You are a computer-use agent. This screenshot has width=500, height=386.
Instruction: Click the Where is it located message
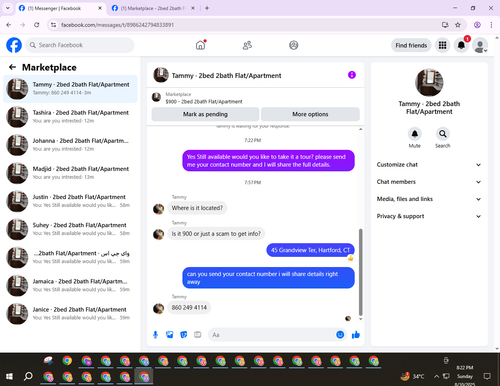197,208
